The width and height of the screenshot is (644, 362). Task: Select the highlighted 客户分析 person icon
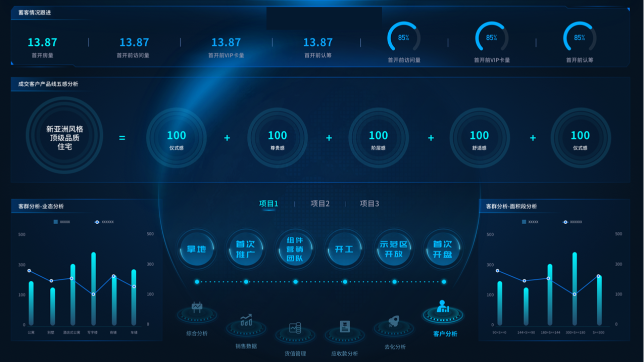443,307
